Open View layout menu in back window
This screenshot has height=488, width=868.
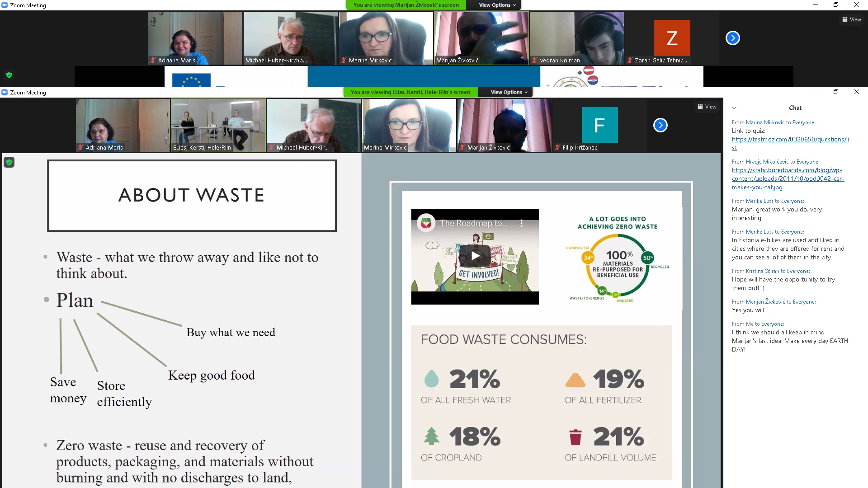[851, 19]
